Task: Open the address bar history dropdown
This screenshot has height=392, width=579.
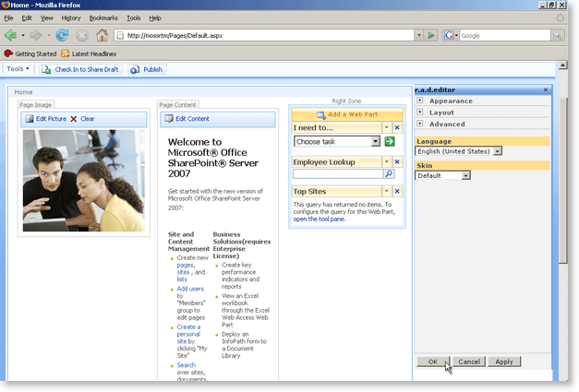Action: click(418, 35)
